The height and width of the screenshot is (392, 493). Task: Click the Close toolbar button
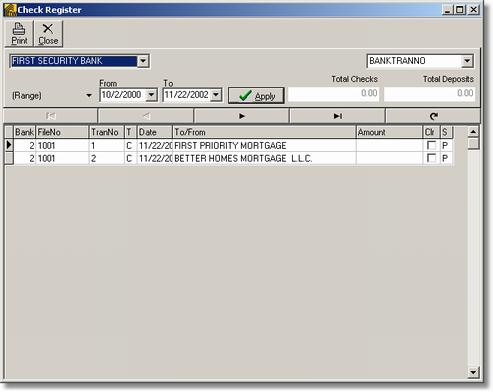[48, 34]
